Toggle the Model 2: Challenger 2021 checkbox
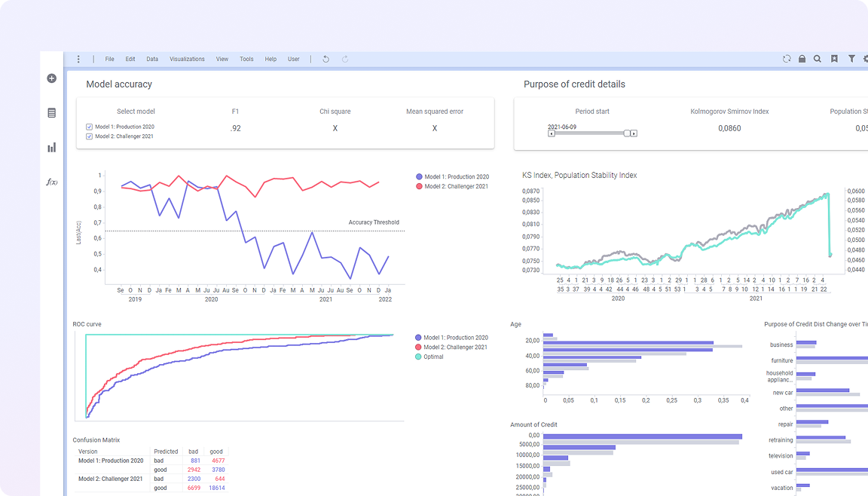 pos(89,136)
